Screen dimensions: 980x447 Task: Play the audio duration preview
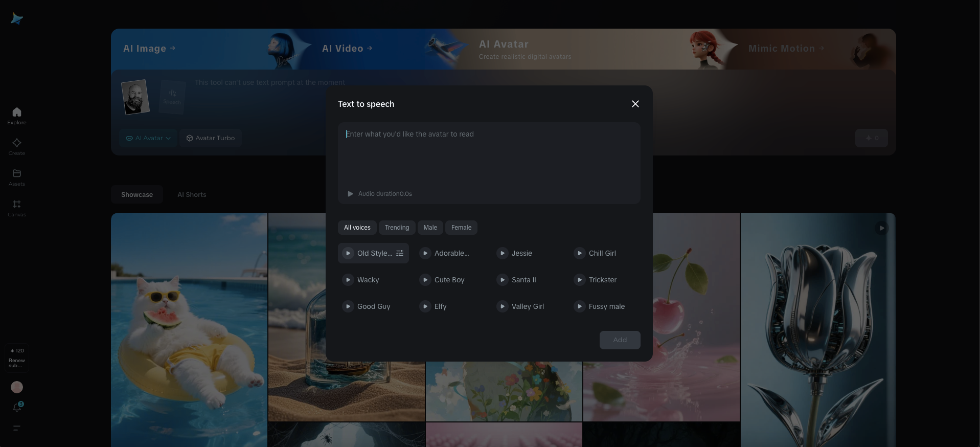coord(350,194)
